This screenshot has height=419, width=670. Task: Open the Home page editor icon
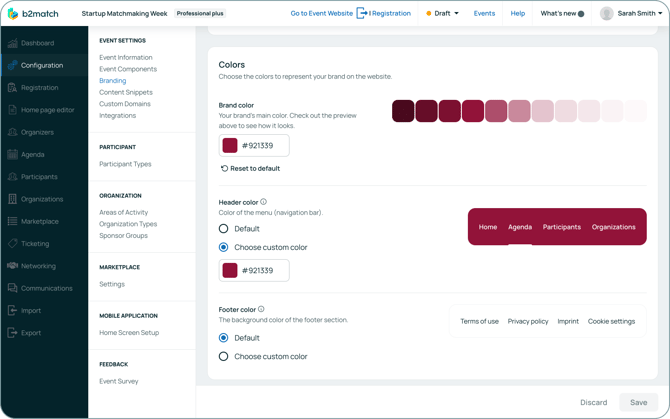[12, 110]
